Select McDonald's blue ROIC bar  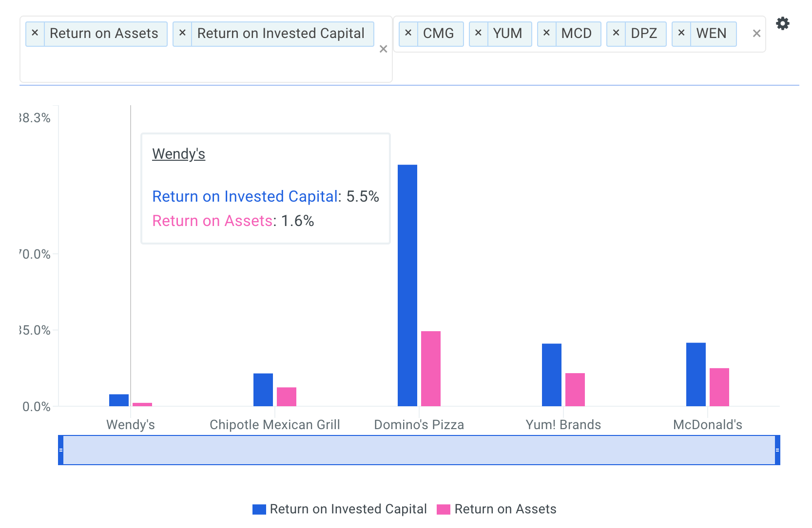pos(696,375)
